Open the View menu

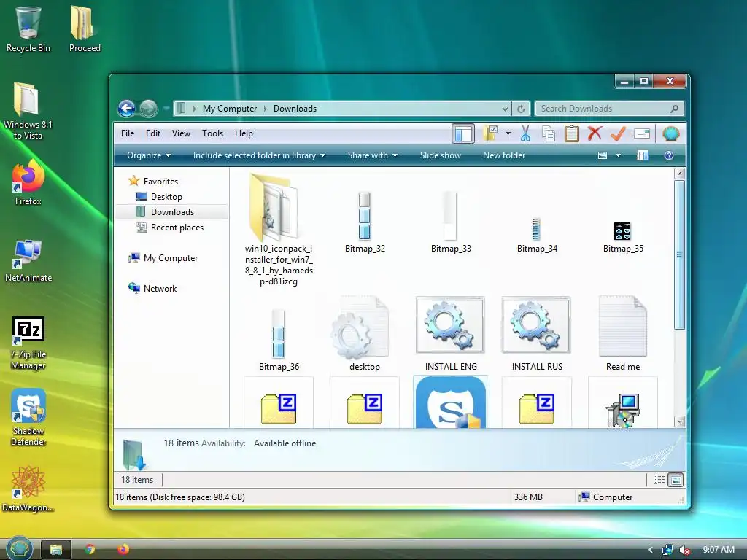(181, 133)
